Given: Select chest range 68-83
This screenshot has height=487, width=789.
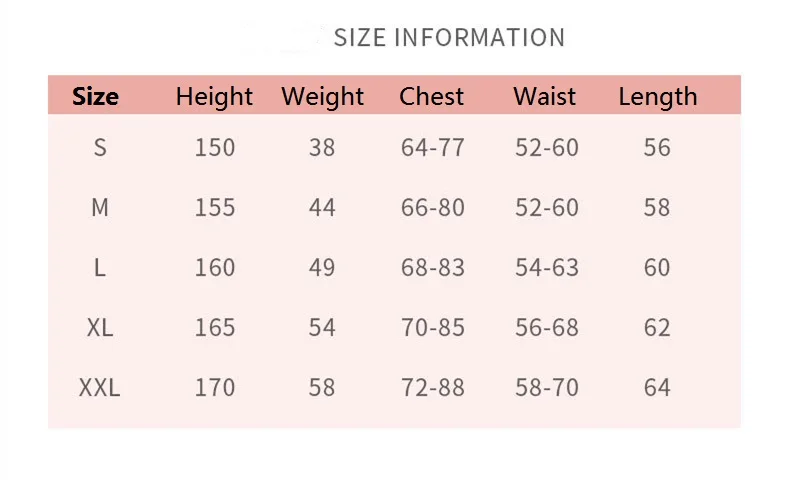Looking at the screenshot, I should [433, 267].
